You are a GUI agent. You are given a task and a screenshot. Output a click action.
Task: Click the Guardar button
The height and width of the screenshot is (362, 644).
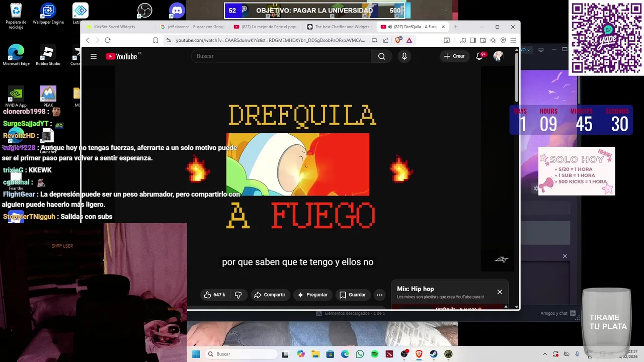(x=353, y=295)
